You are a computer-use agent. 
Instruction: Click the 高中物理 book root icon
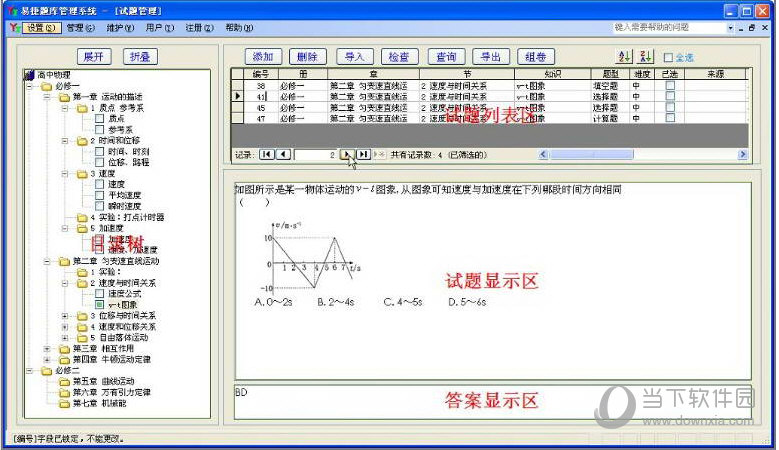29,75
